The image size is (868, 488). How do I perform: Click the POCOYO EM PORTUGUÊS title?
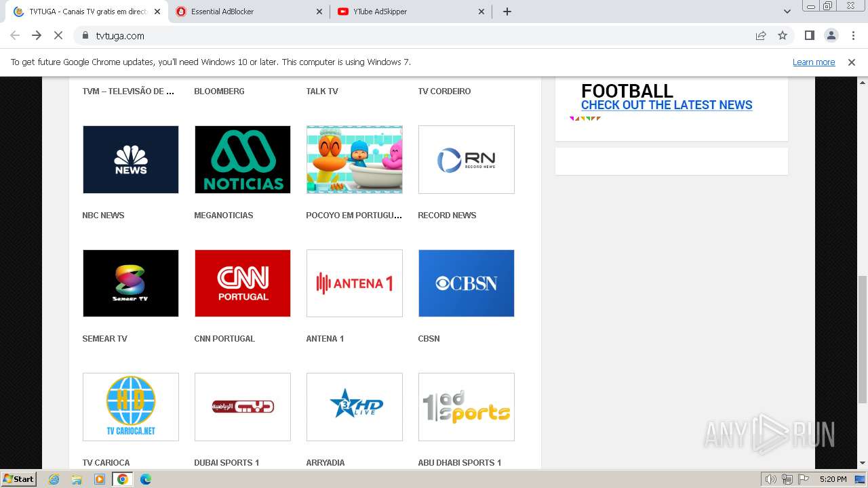pyautogui.click(x=354, y=215)
